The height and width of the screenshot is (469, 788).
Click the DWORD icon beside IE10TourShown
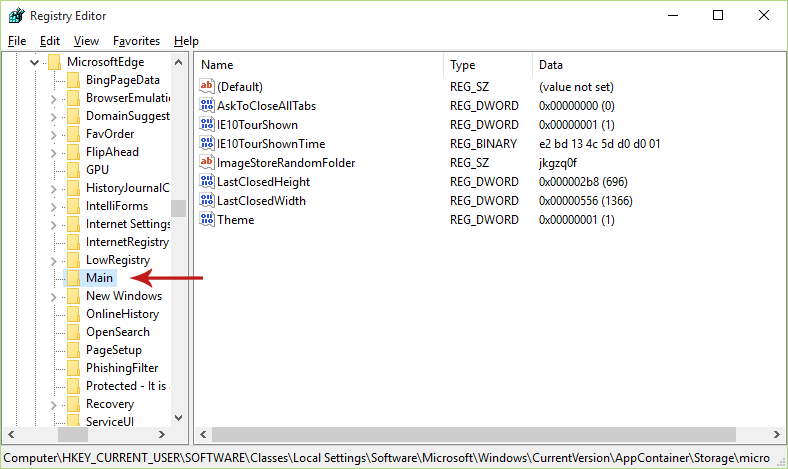pyautogui.click(x=207, y=124)
